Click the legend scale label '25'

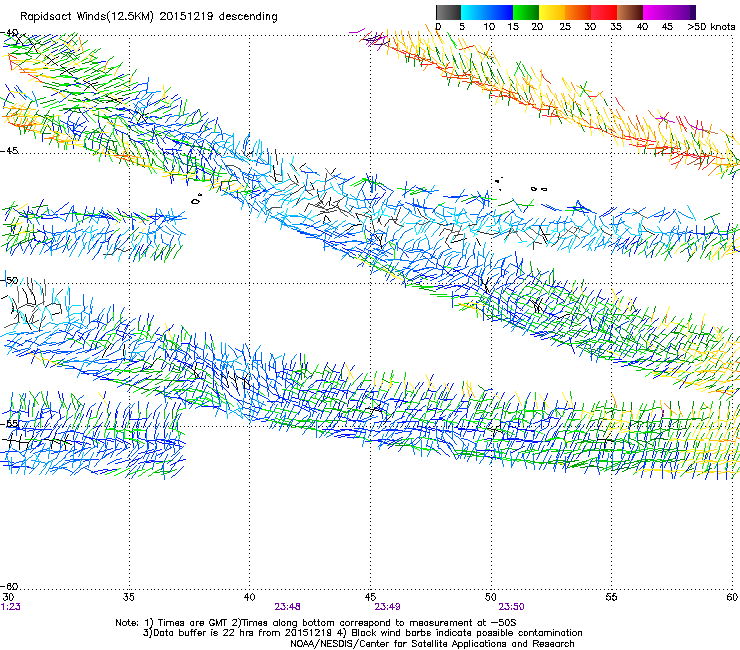point(565,27)
